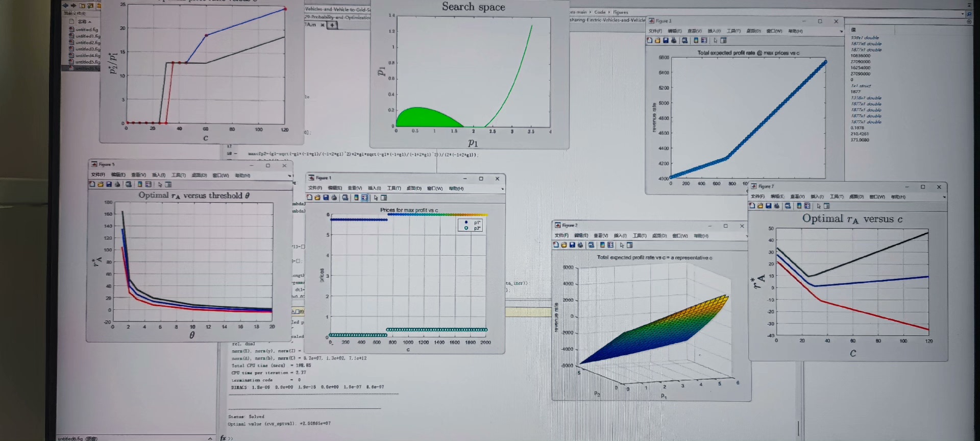
Task: Close the TA.m editor tab
Action: [x=323, y=24]
